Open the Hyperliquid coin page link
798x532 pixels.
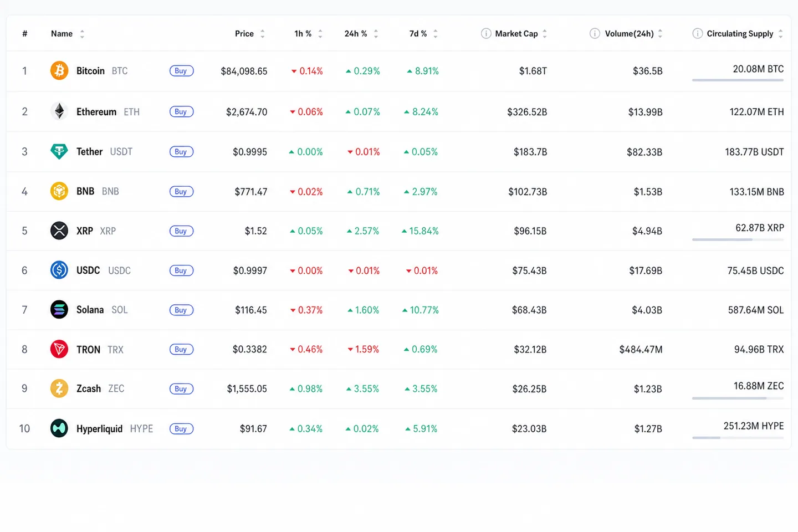[99, 428]
